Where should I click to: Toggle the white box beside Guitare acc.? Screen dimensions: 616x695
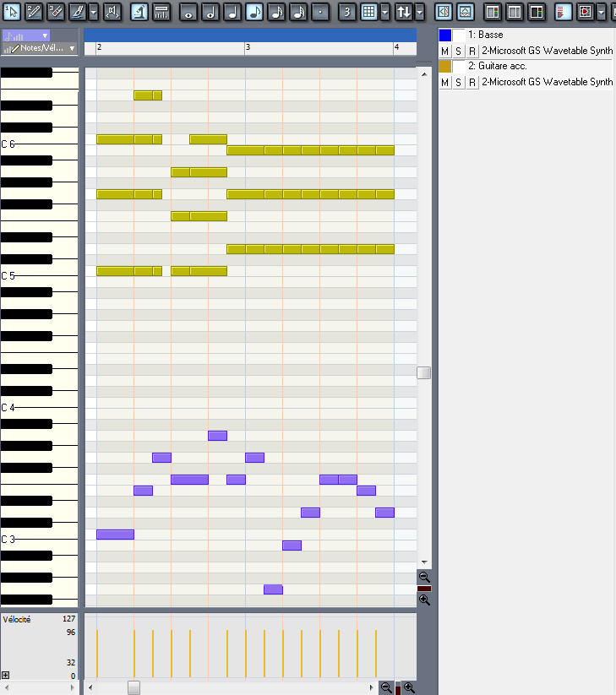click(x=459, y=66)
